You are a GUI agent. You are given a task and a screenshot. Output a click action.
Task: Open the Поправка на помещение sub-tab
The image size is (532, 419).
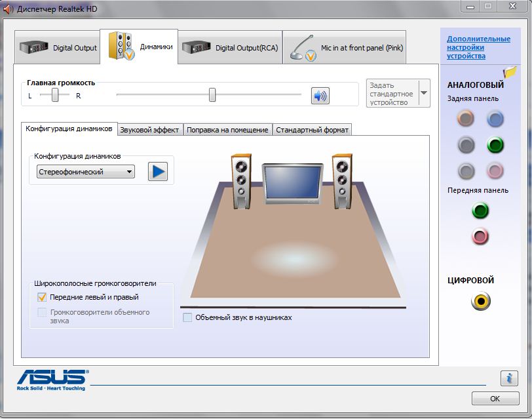[227, 130]
